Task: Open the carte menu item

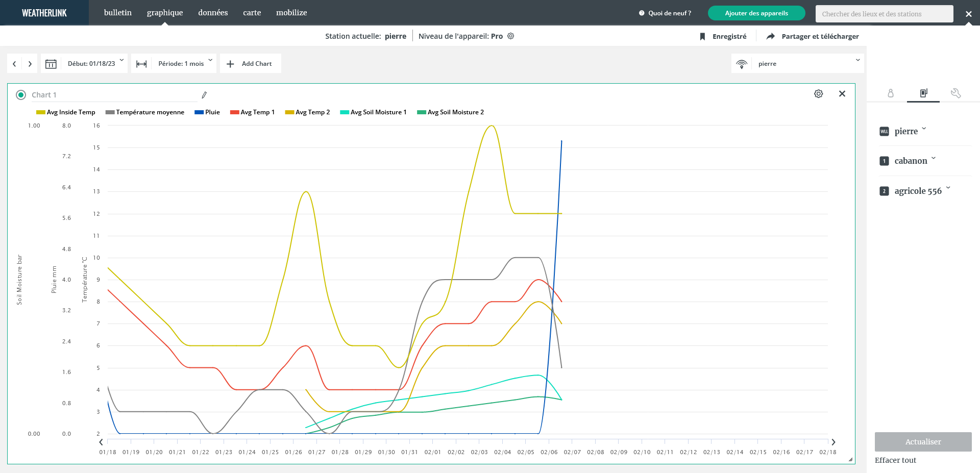Action: [x=252, y=13]
